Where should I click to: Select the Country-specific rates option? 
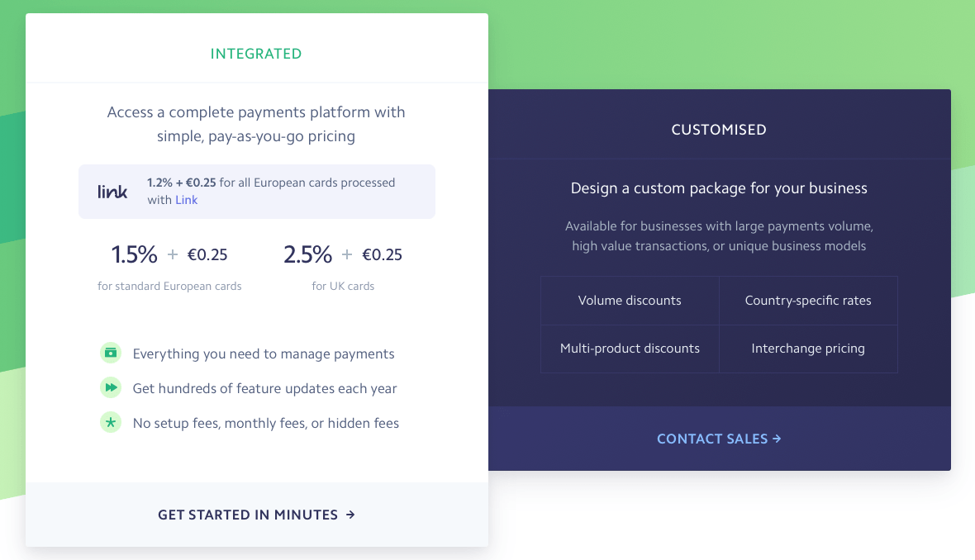tap(808, 301)
